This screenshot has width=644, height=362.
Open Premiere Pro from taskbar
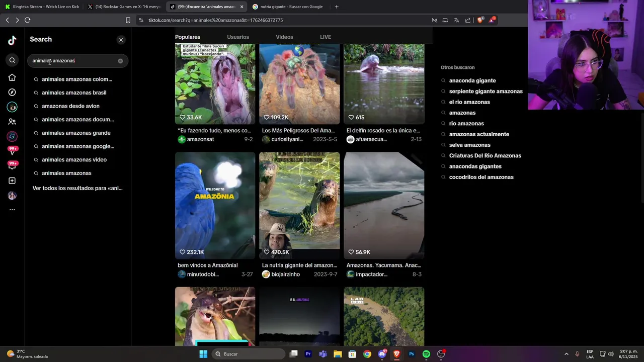[x=308, y=354]
